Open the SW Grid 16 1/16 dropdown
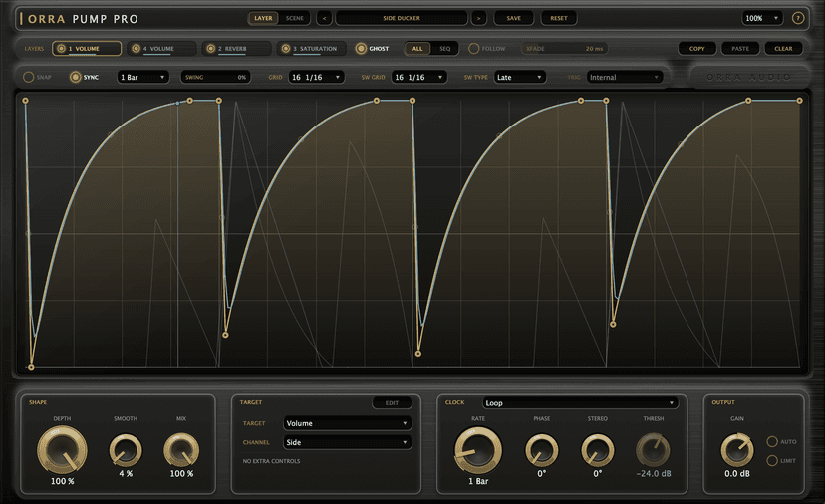The image size is (825, 504). pos(418,77)
